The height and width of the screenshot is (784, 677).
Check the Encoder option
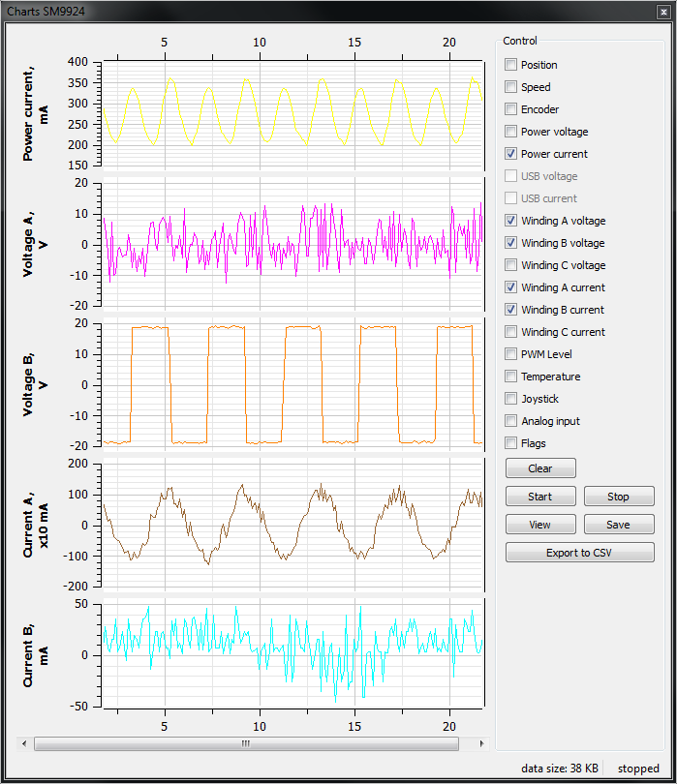click(x=510, y=109)
